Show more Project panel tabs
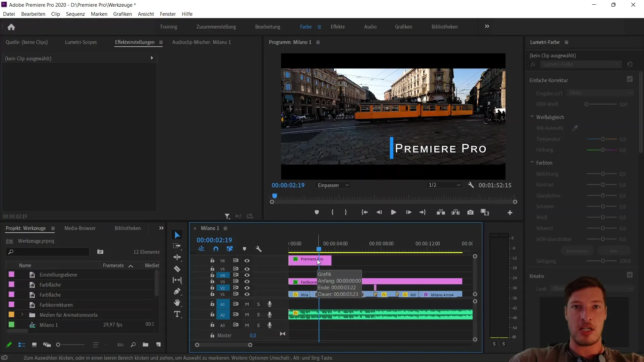 (x=161, y=228)
